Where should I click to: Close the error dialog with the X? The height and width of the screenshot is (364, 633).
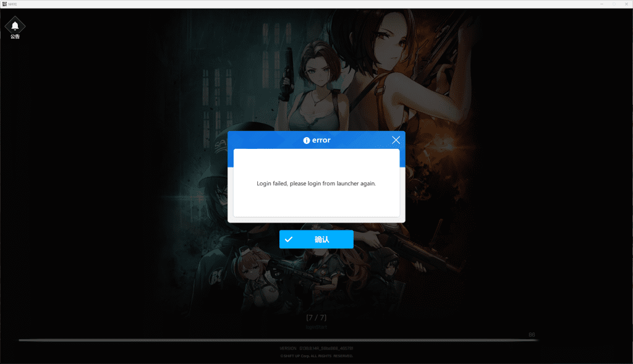[396, 140]
